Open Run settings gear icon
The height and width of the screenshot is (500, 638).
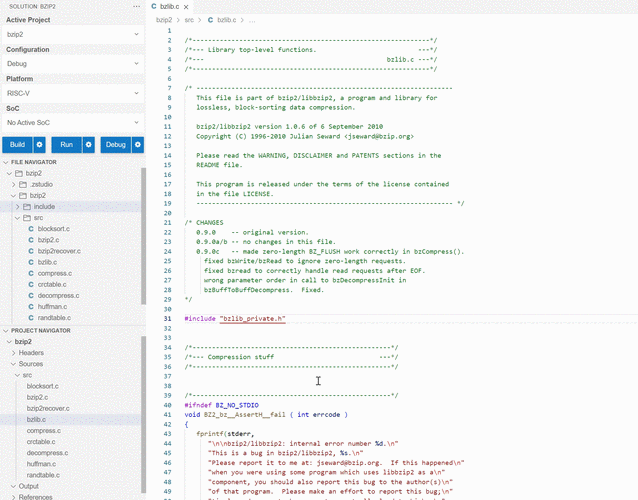[88, 145]
